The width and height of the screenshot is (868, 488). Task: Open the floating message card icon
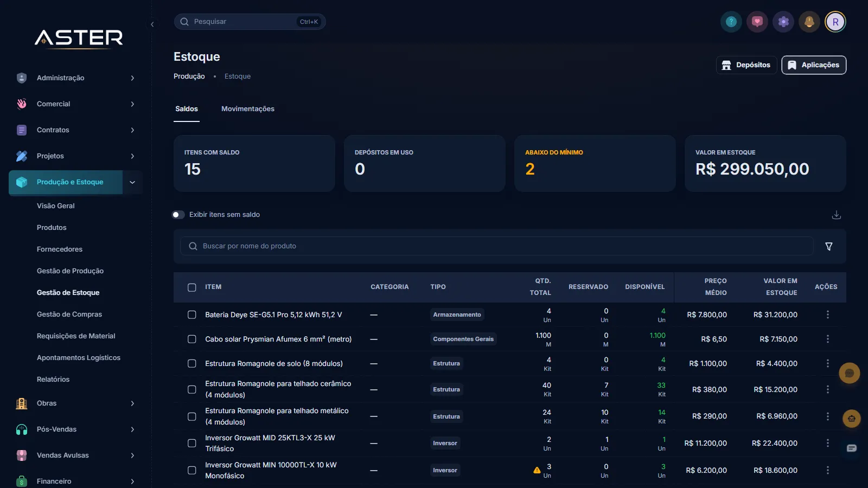point(852,448)
